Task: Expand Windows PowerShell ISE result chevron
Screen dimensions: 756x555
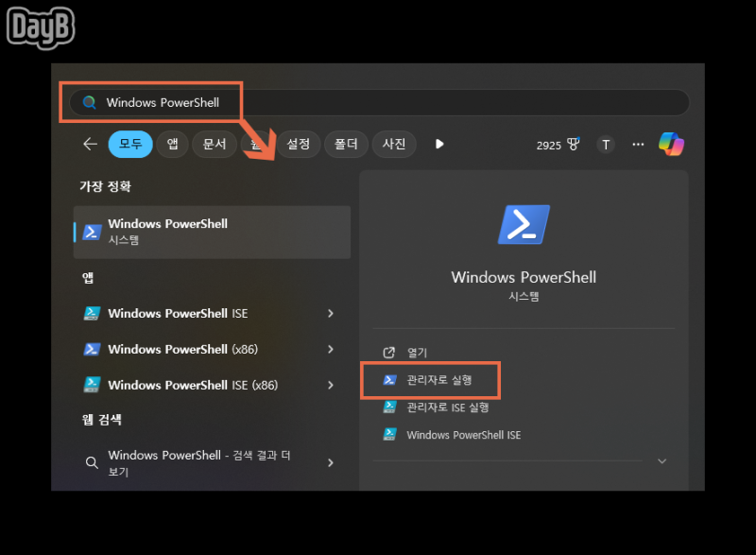Action: (x=330, y=313)
